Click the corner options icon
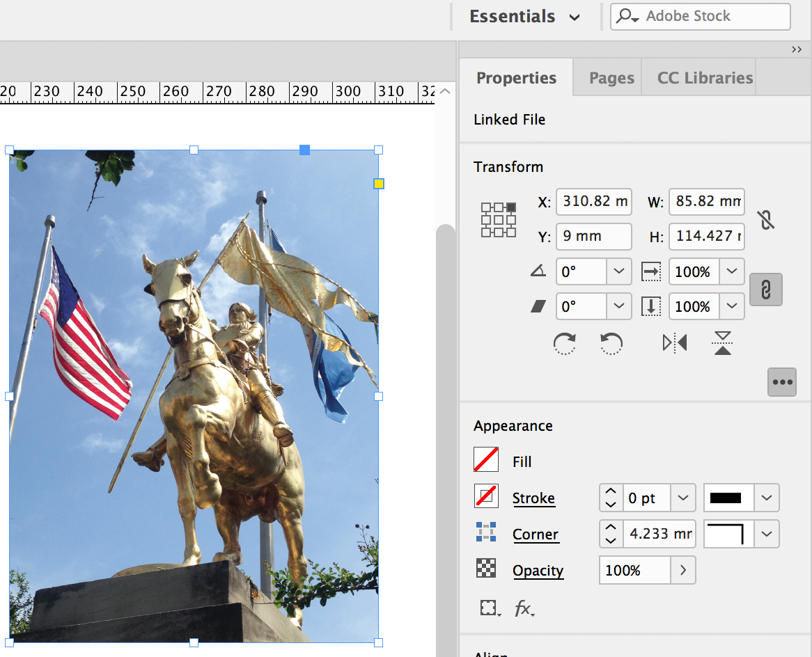 (486, 532)
